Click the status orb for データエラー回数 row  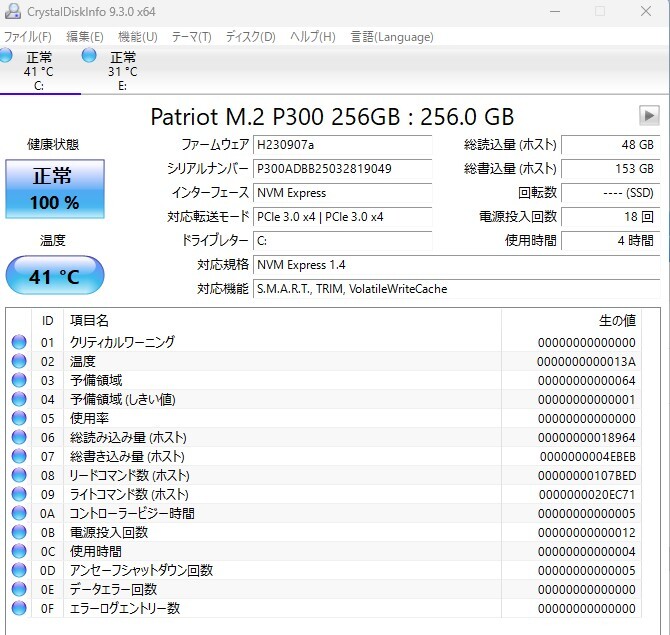tap(19, 589)
